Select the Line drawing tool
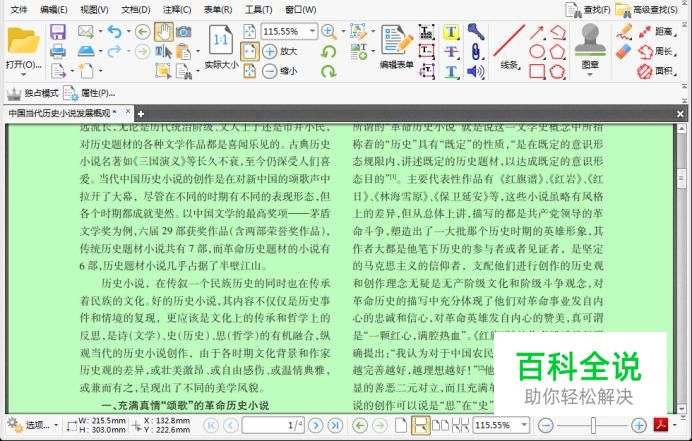 coord(509,41)
